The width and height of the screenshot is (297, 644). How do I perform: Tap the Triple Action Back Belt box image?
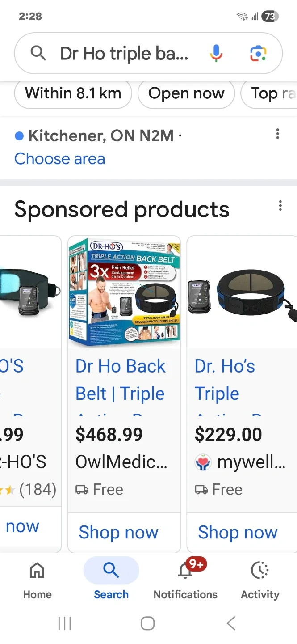click(x=124, y=292)
